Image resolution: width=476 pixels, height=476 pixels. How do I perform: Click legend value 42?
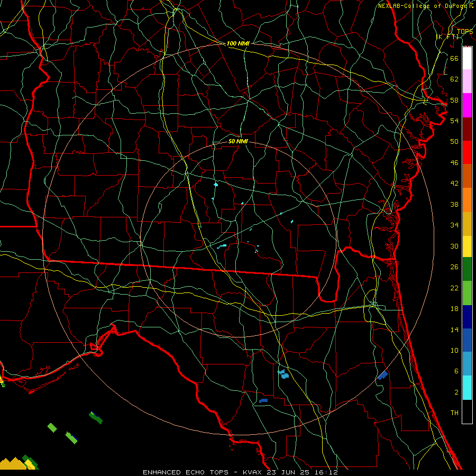click(x=454, y=183)
